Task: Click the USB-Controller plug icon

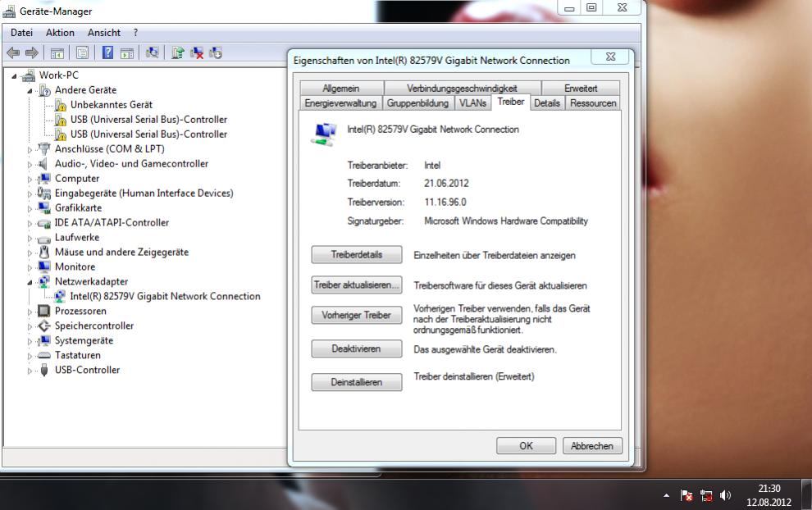Action: 44,370
